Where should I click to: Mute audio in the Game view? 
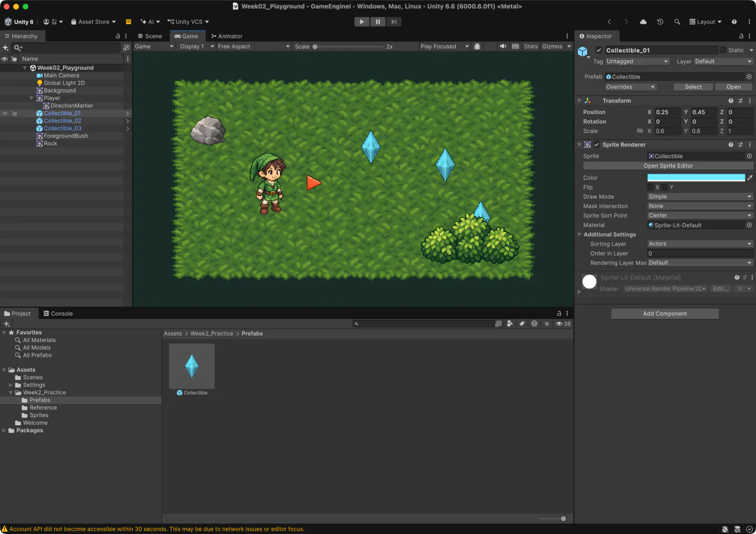[503, 46]
